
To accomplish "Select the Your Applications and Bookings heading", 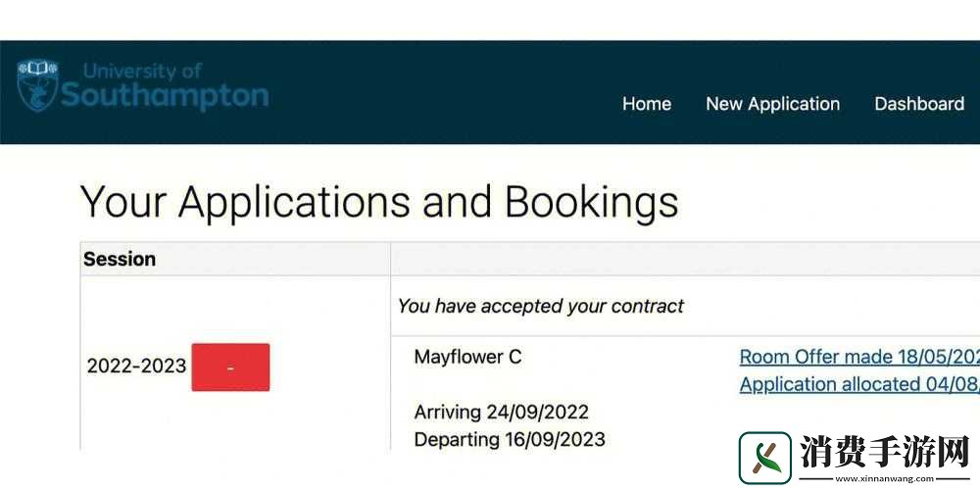I will 379,203.
